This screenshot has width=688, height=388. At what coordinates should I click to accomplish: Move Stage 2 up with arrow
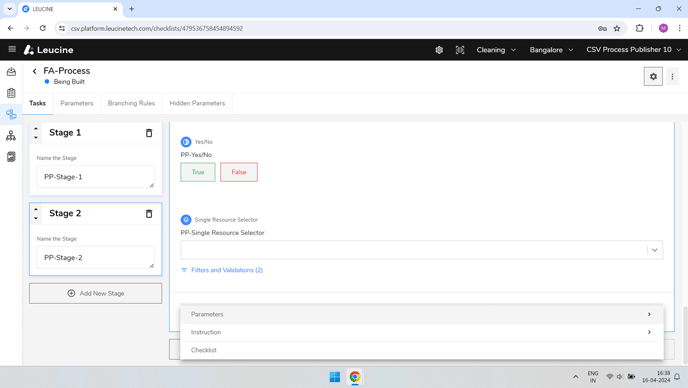point(36,209)
